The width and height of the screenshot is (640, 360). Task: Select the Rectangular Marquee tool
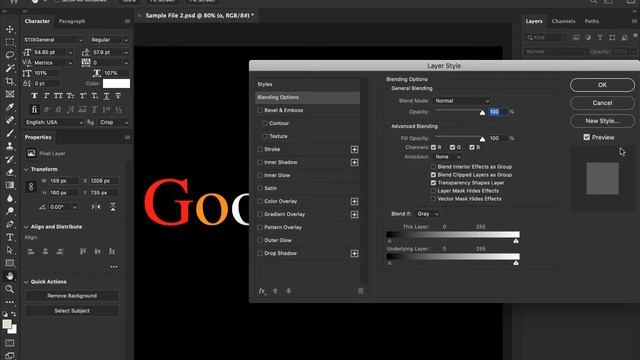pos(10,42)
